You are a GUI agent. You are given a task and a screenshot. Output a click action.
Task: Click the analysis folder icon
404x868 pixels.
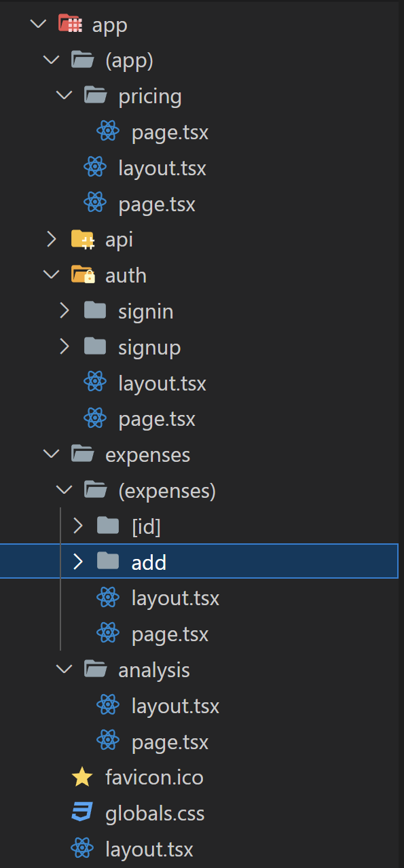pos(96,670)
